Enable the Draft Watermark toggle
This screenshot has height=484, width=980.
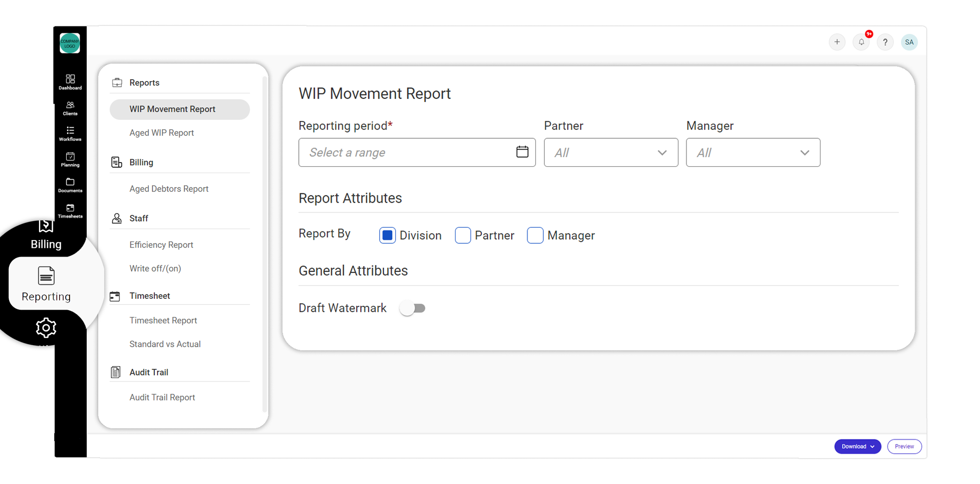click(x=412, y=308)
